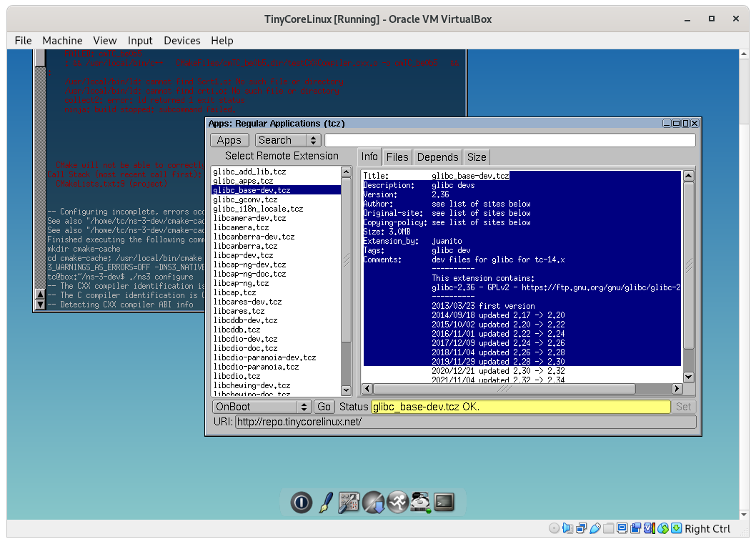
Task: Select libcamera-dev.tcz extension
Action: (276, 218)
